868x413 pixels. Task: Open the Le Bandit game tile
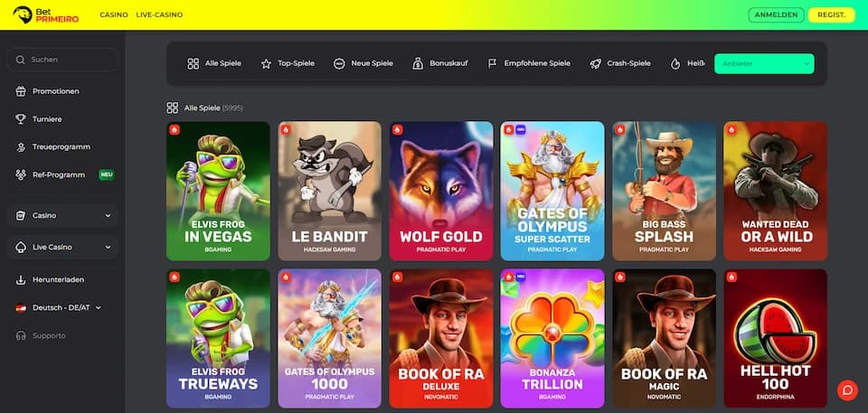(329, 191)
